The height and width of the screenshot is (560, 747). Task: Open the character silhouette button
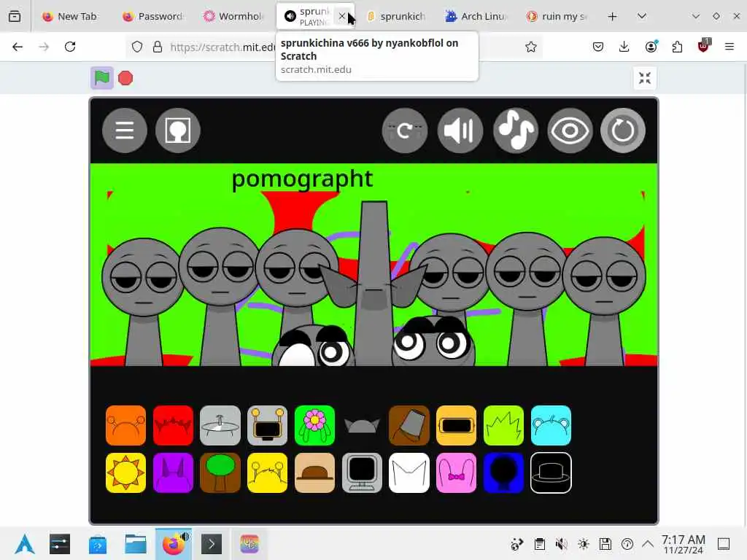click(x=178, y=131)
